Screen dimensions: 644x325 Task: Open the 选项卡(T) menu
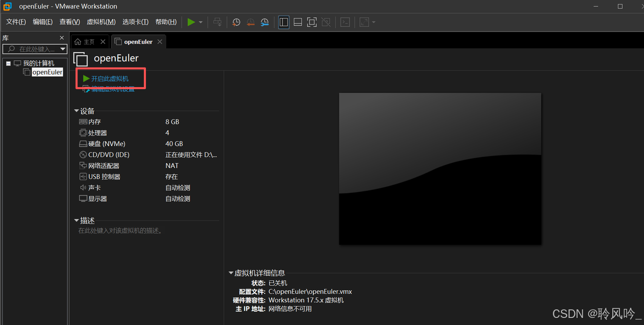click(135, 22)
